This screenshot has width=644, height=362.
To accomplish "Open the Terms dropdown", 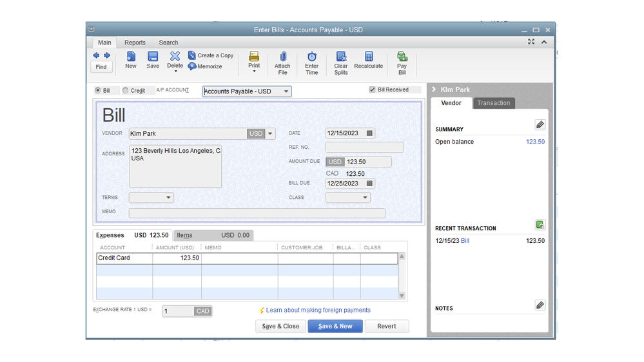I will point(168,198).
